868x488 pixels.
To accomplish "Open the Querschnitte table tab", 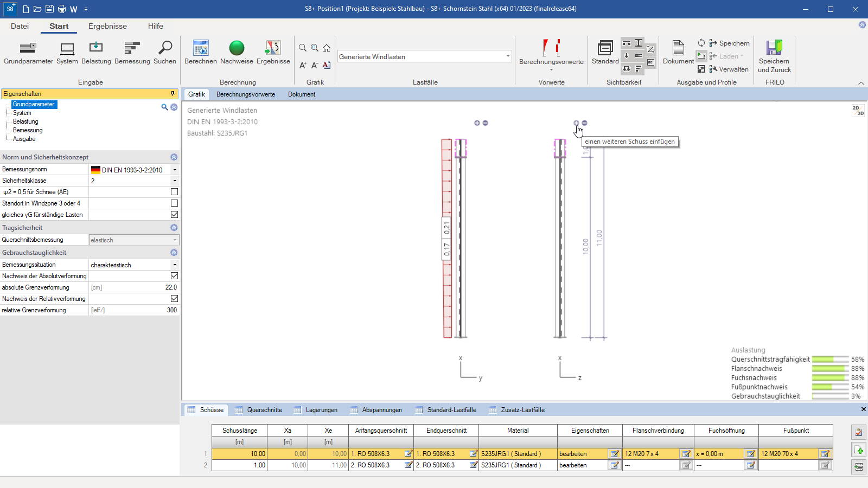I will pos(259,410).
